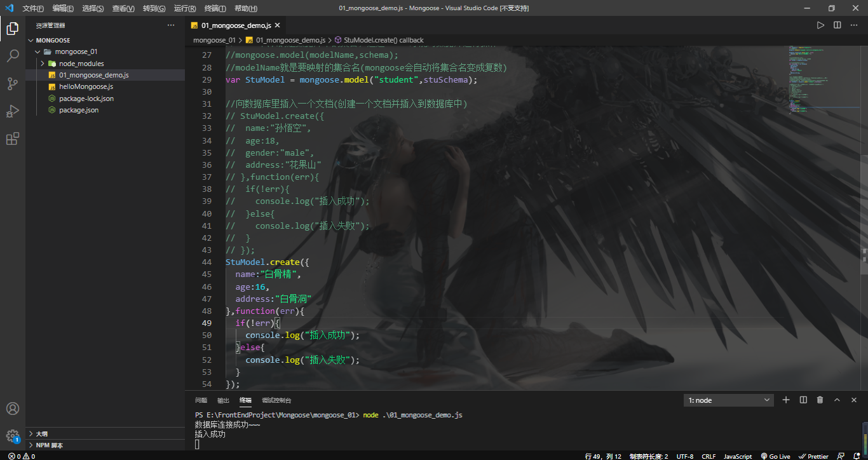868x460 pixels.
Task: Close the terminal panel
Action: click(x=853, y=400)
